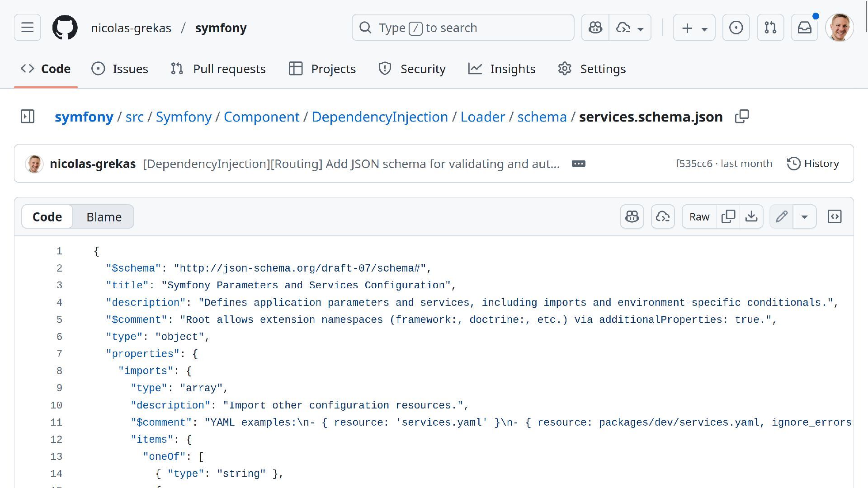Open the issues icon in the header

(x=736, y=28)
